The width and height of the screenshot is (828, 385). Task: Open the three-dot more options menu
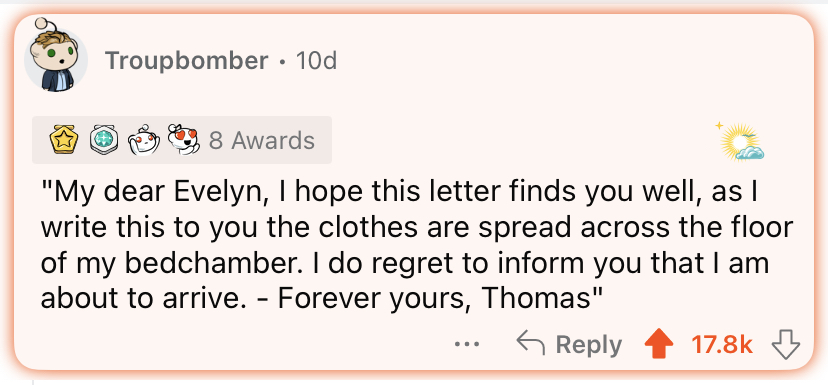tap(467, 345)
